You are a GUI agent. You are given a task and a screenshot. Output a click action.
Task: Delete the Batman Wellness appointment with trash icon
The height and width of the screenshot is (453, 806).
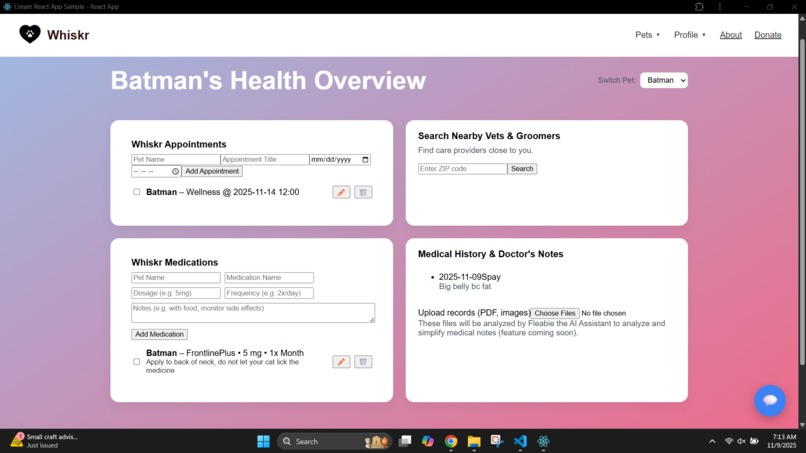363,192
